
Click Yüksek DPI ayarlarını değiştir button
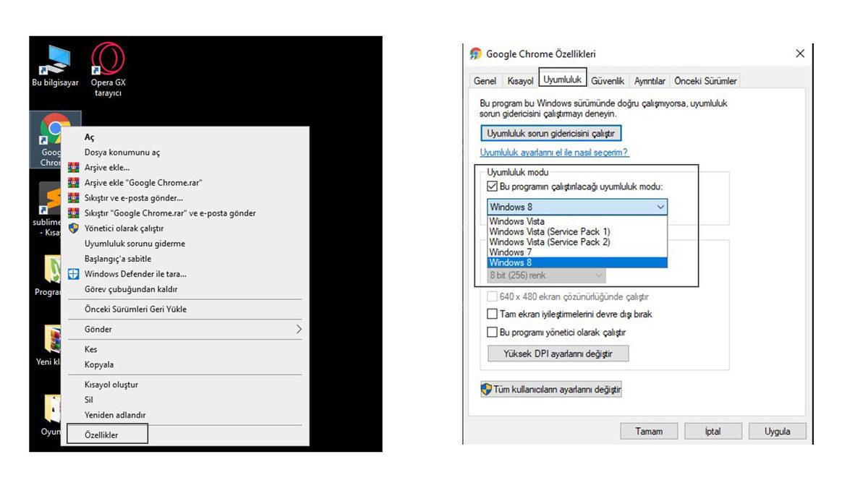(x=558, y=354)
